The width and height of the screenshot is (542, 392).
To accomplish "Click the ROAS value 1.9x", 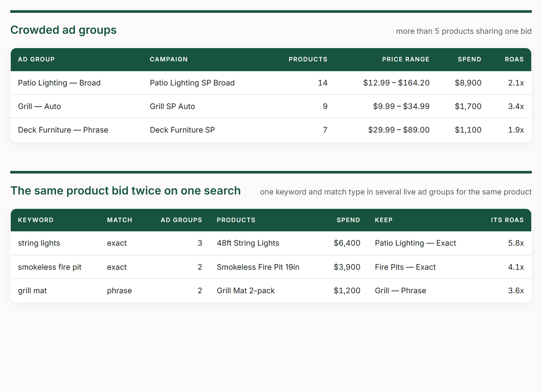I will pos(516,130).
